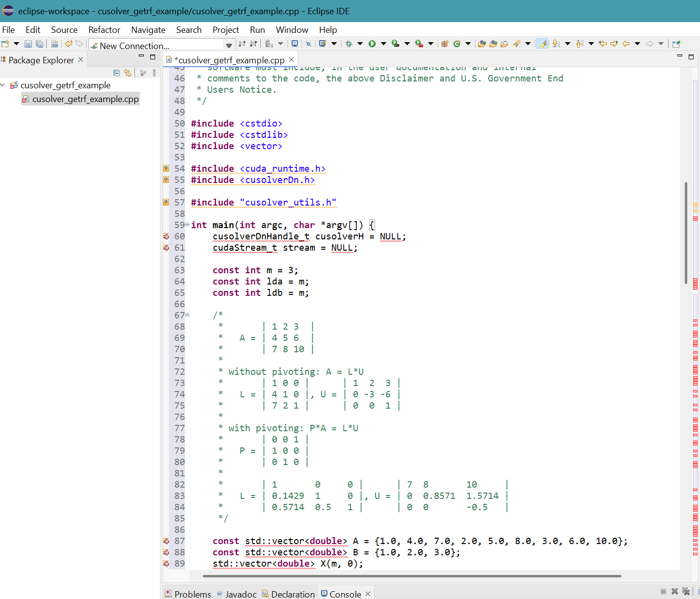Click the warning marker on line 54

[166, 169]
